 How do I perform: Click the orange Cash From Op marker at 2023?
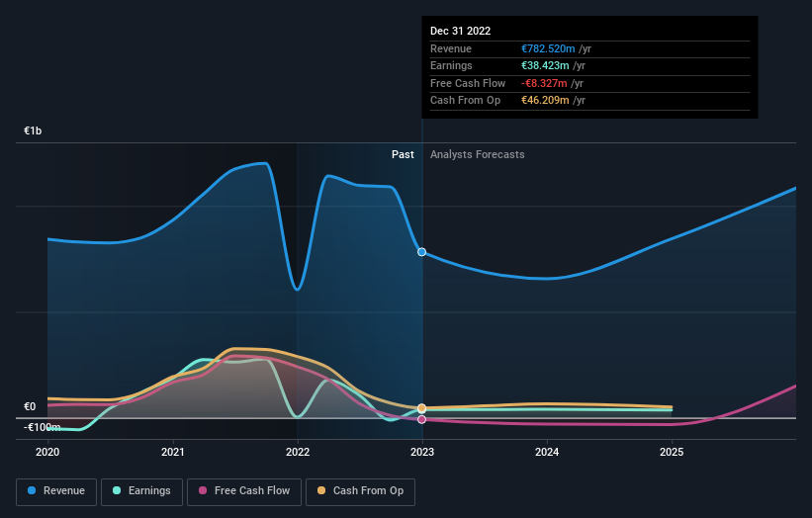tap(422, 408)
